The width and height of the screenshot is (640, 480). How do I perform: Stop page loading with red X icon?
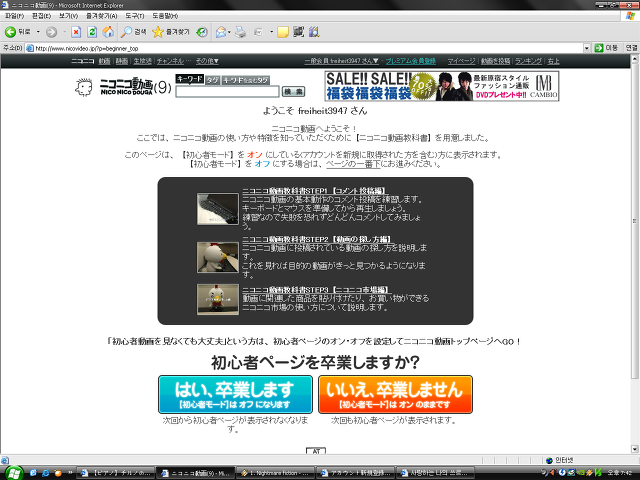[76, 32]
